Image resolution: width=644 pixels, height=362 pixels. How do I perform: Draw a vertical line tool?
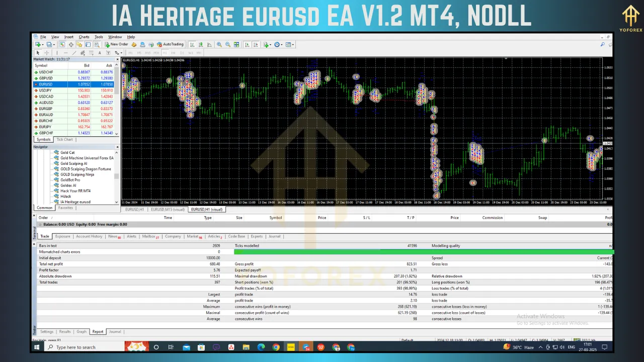pyautogui.click(x=57, y=53)
